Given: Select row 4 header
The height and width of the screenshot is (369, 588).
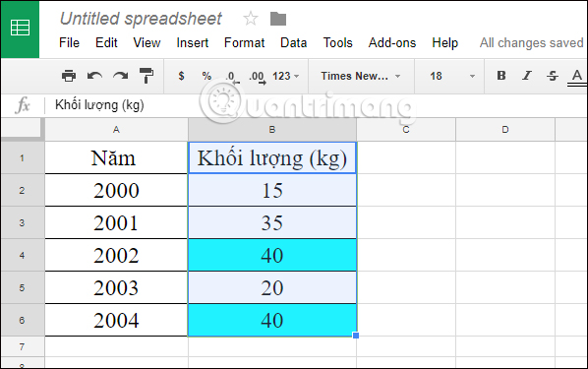Looking at the screenshot, I should 23,255.
